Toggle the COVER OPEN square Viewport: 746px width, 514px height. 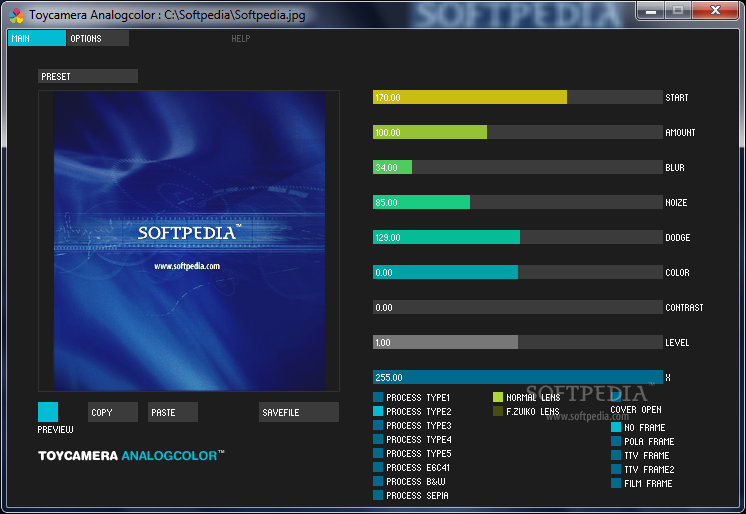click(x=616, y=397)
